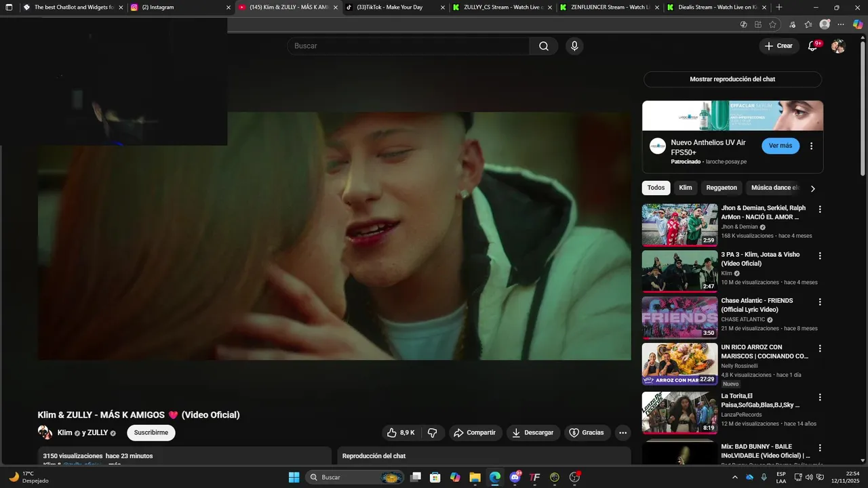Screen dimensions: 868x488
Task: Open the Copilot app on taskbar
Action: point(455,477)
